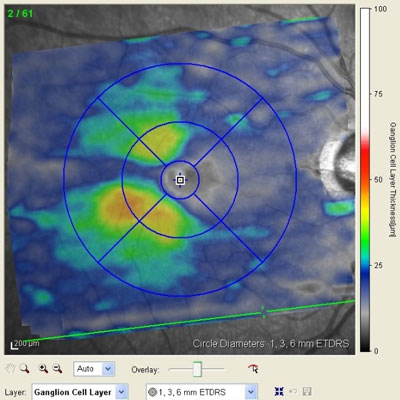Click the center grid position icon
This screenshot has height=400, width=400.
point(279,392)
